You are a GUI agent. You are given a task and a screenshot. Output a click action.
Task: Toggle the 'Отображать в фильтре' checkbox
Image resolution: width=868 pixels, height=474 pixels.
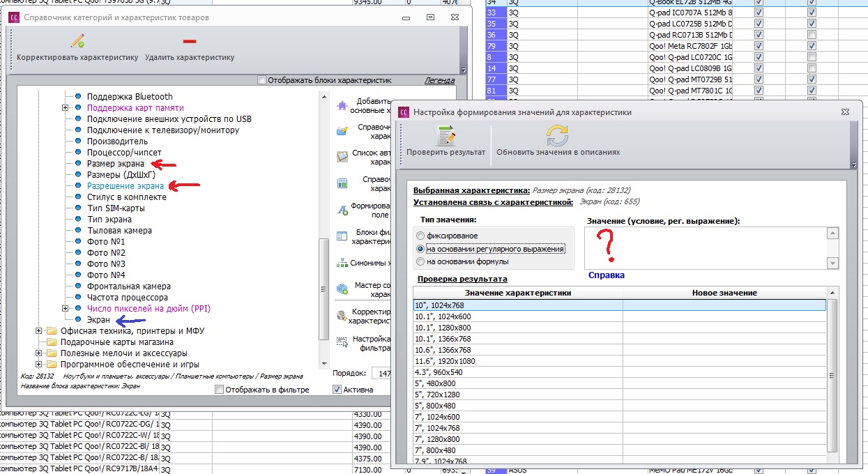click(220, 390)
